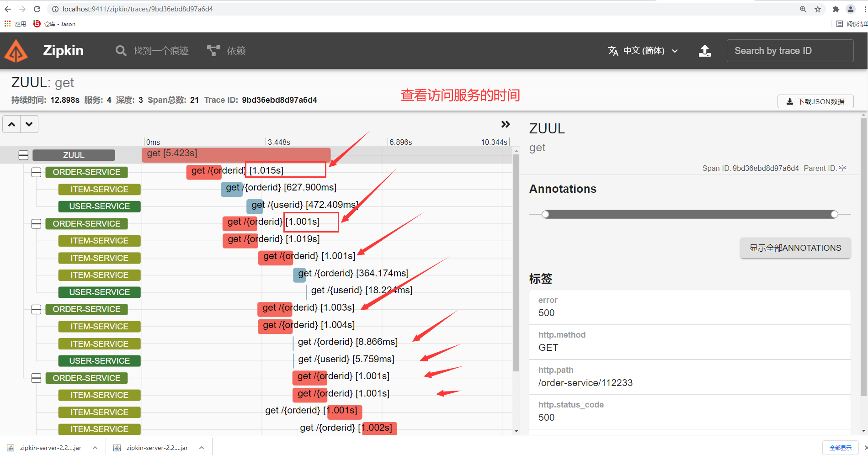Image resolution: width=868 pixels, height=455 pixels.
Task: Open the reading list button
Action: coord(852,24)
